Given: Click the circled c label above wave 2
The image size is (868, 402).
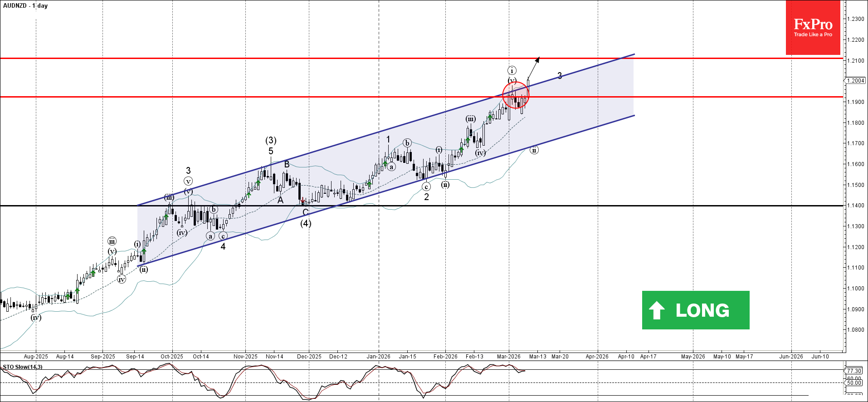Looking at the screenshot, I should 426,186.
